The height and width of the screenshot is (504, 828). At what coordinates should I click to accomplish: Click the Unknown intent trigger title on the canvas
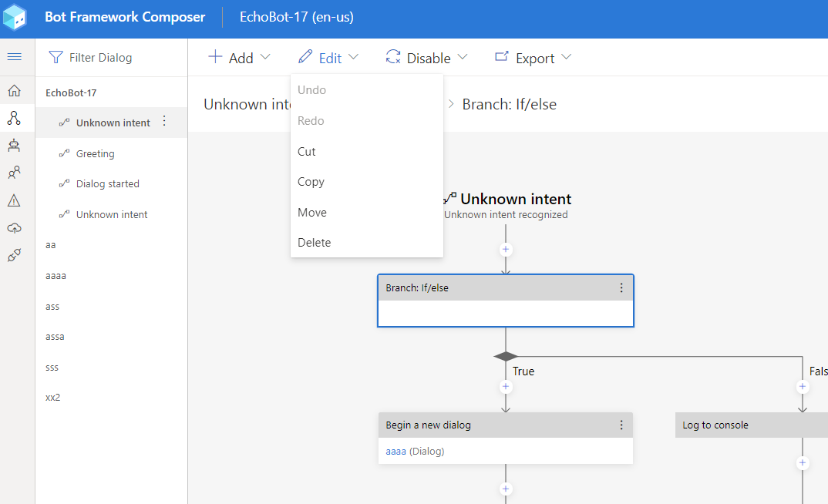(x=516, y=199)
